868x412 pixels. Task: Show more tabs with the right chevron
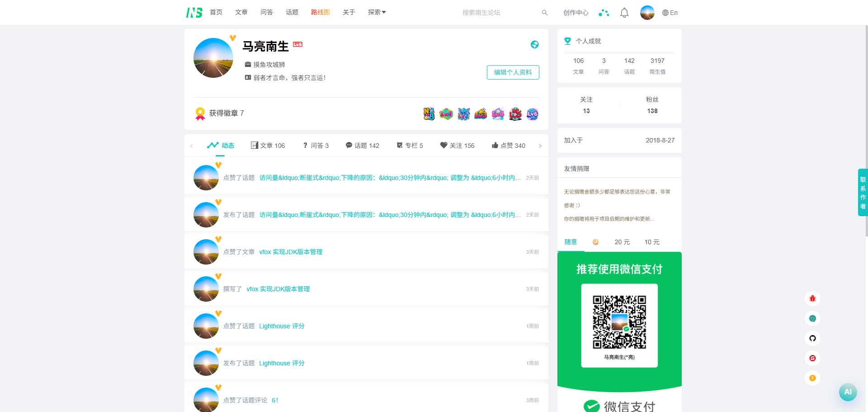(x=540, y=146)
